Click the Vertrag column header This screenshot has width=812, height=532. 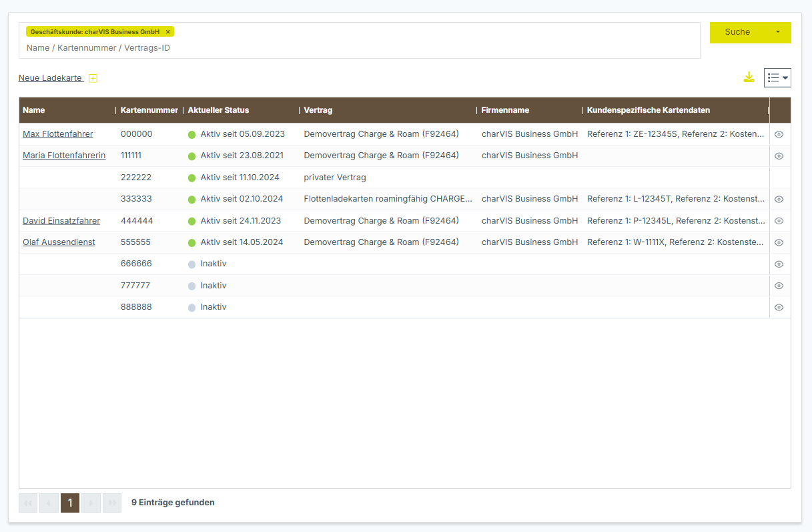318,110
